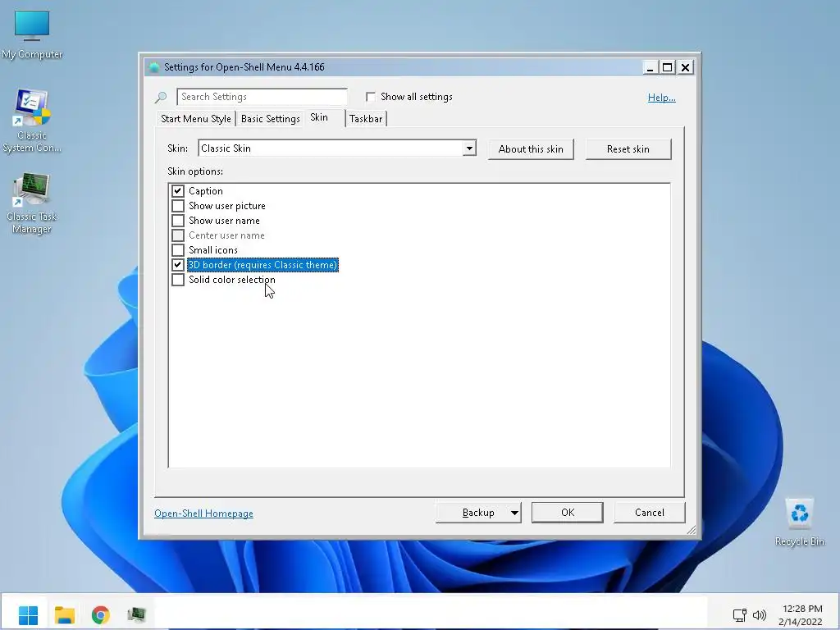Click the Open-Shell title bar icon

tap(154, 67)
